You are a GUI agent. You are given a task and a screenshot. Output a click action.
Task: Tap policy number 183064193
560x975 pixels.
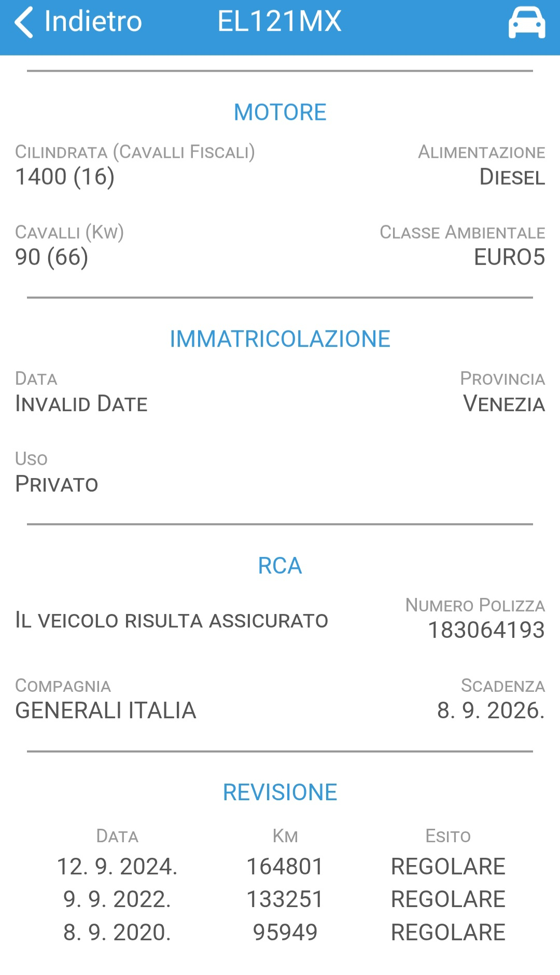click(x=486, y=630)
